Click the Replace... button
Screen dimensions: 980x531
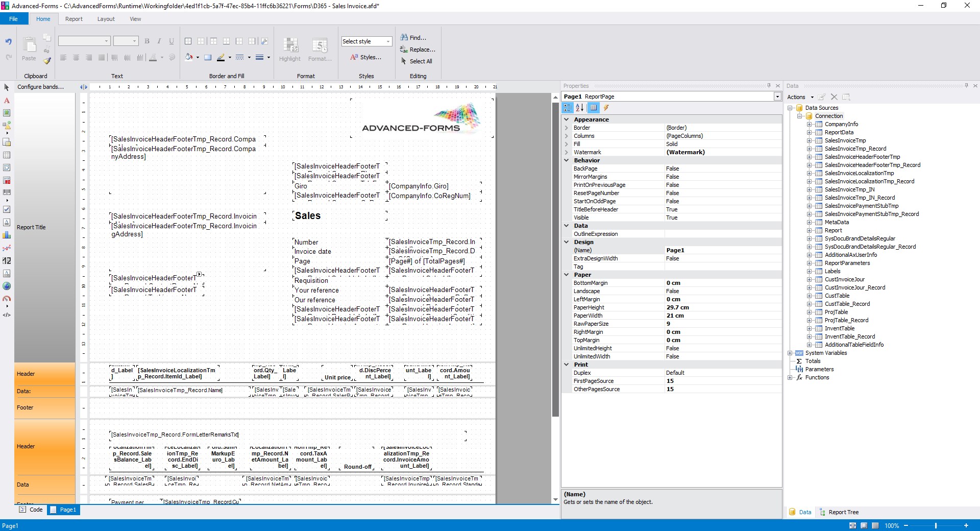(418, 50)
